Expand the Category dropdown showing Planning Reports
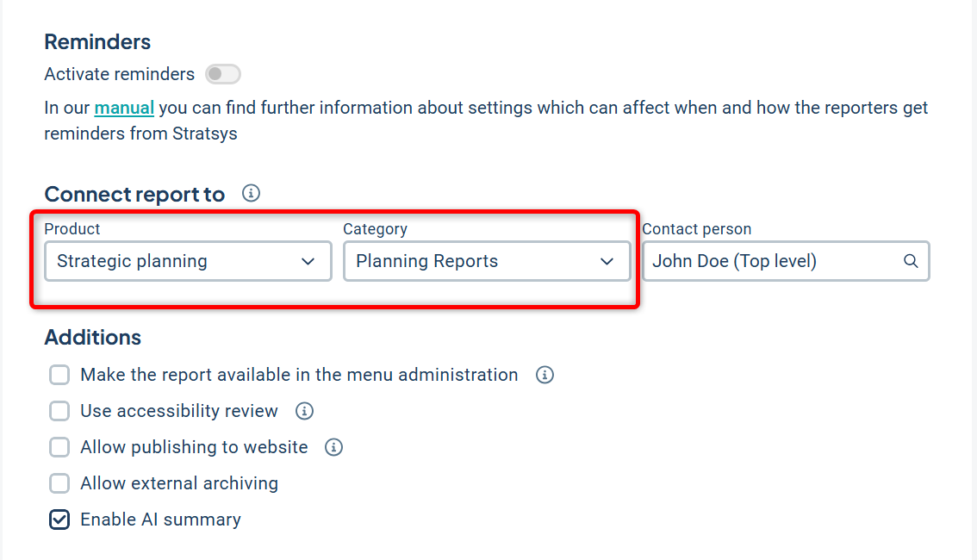This screenshot has height=560, width=977. (474, 261)
